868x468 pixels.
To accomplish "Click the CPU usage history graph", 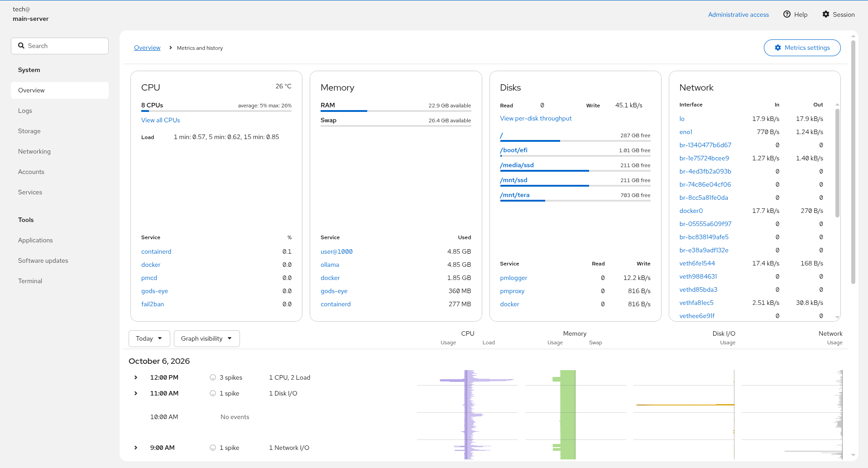I will tap(467, 415).
